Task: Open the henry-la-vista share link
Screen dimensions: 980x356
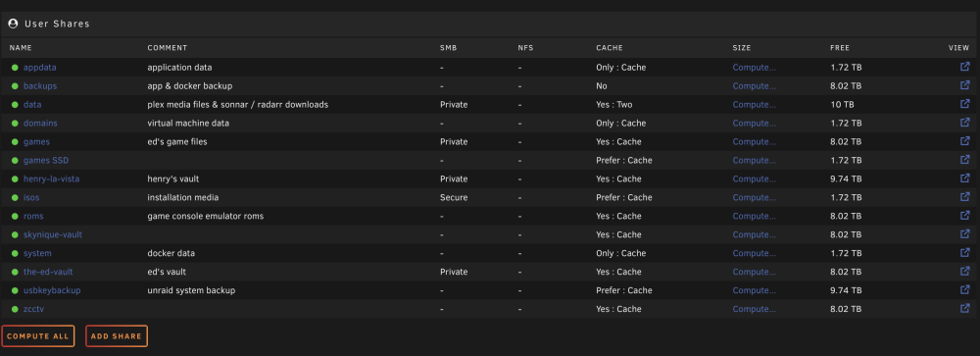Action: [x=51, y=178]
